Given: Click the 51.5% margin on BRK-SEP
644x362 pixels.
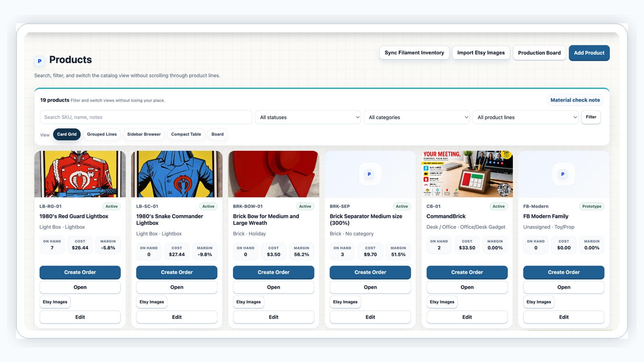Looking at the screenshot, I should point(398,255).
